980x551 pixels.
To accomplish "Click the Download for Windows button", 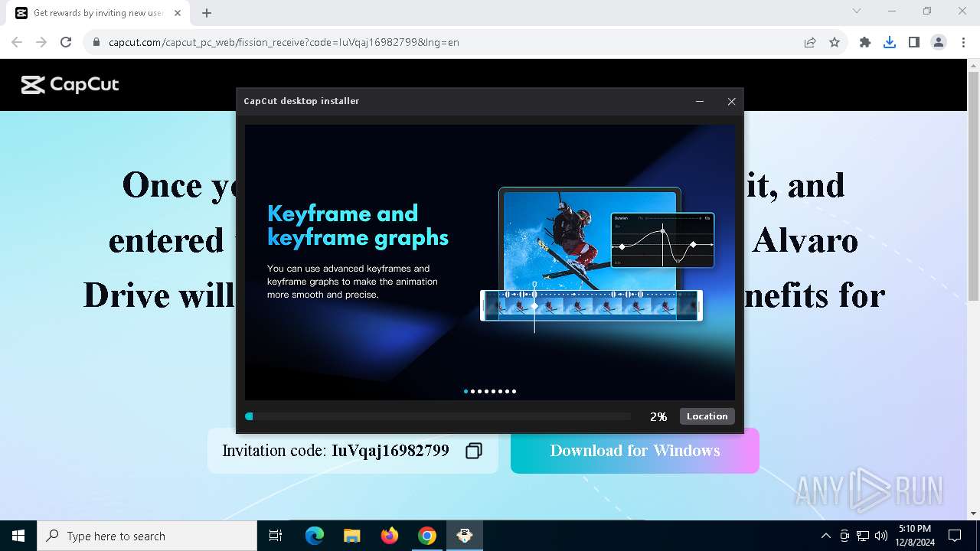I will [635, 451].
